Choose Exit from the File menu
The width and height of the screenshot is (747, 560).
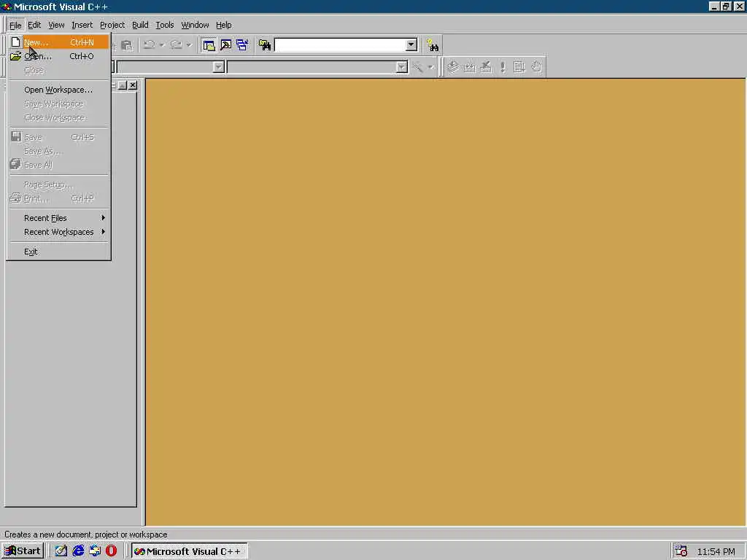pos(59,252)
